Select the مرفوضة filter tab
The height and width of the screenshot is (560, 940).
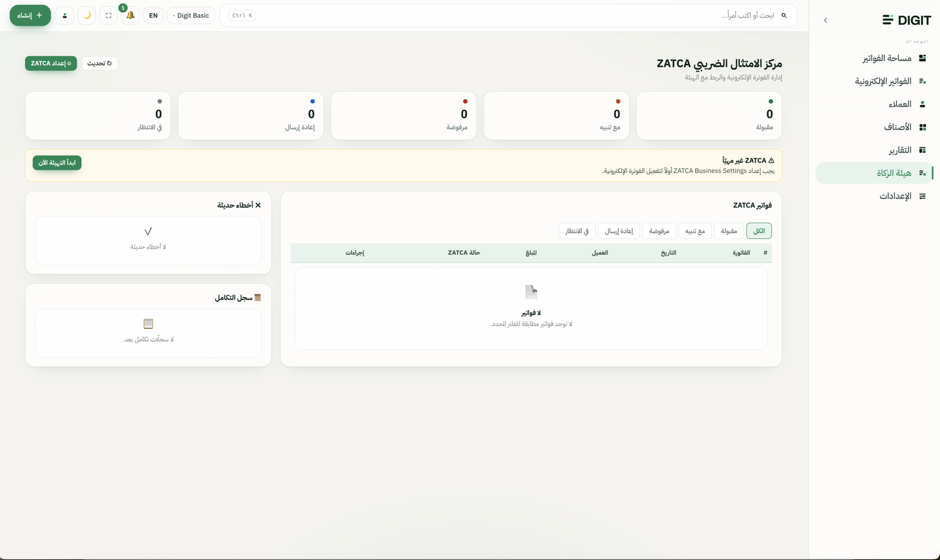pos(659,231)
